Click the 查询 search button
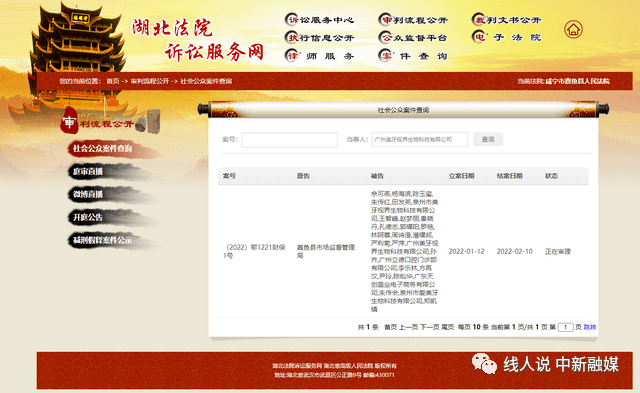The image size is (640, 393). pos(488,139)
